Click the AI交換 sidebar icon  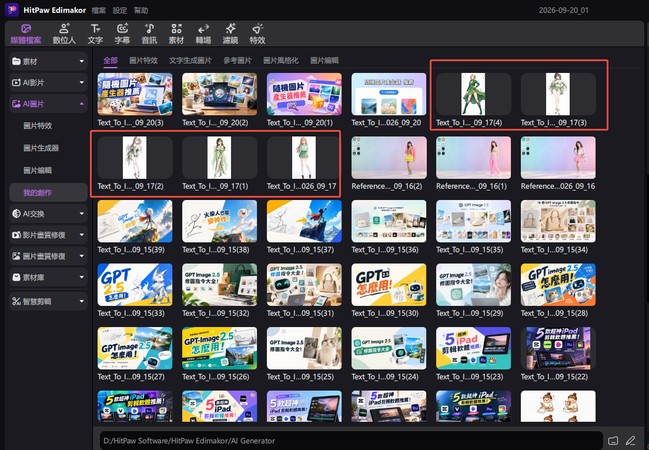click(16, 214)
